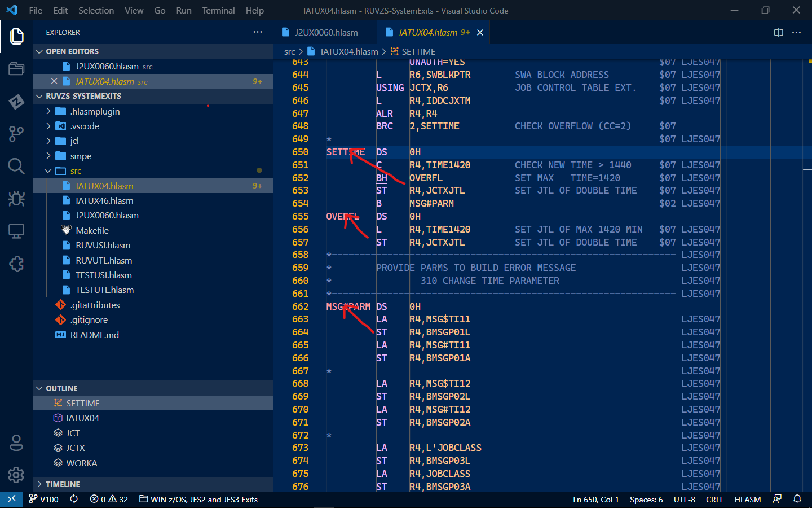Open the Run and Debug view
This screenshot has height=508, width=812.
point(16,199)
